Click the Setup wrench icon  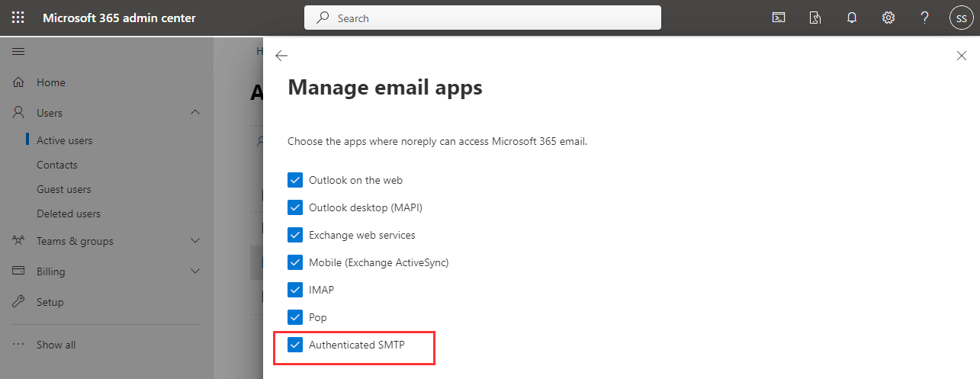click(19, 302)
